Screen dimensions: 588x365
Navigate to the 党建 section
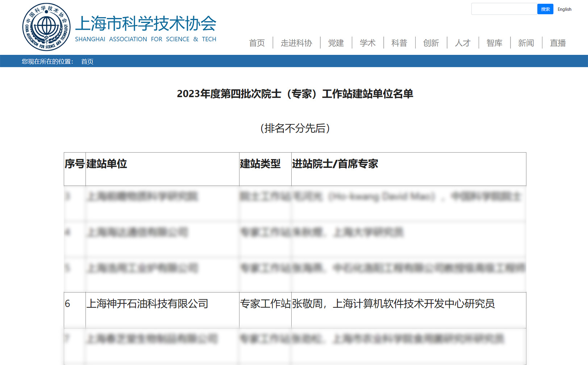point(336,43)
